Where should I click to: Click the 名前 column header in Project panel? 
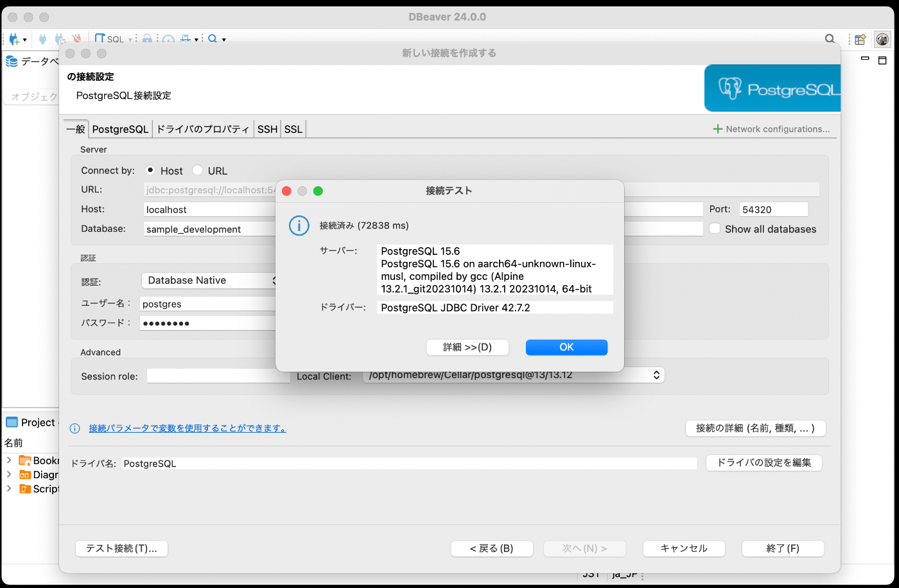click(x=13, y=443)
